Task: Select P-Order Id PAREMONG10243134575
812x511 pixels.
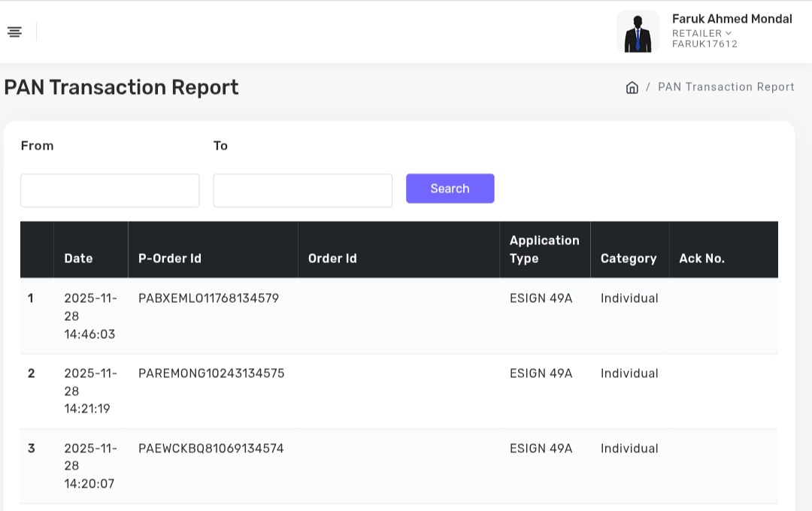Action: 211,373
